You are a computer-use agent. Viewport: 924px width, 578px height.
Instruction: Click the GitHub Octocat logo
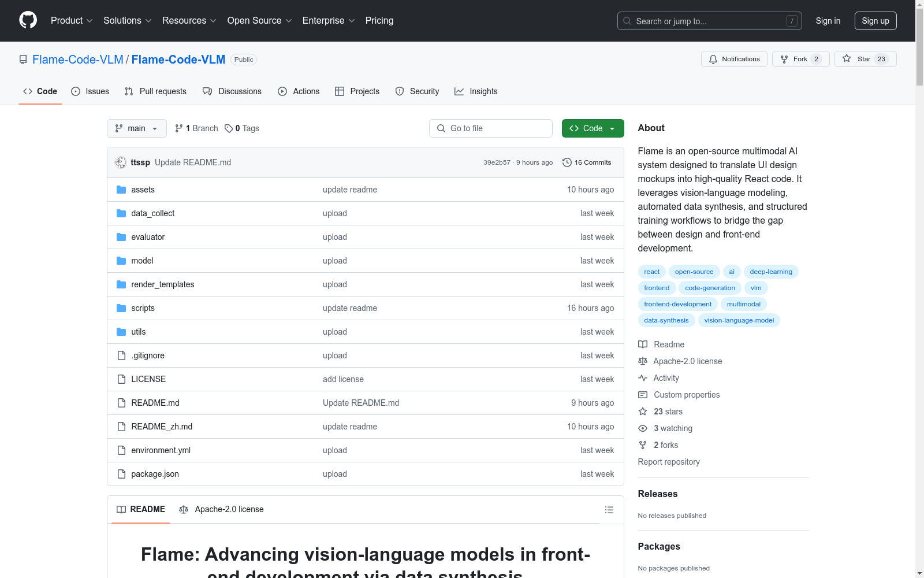(x=28, y=20)
